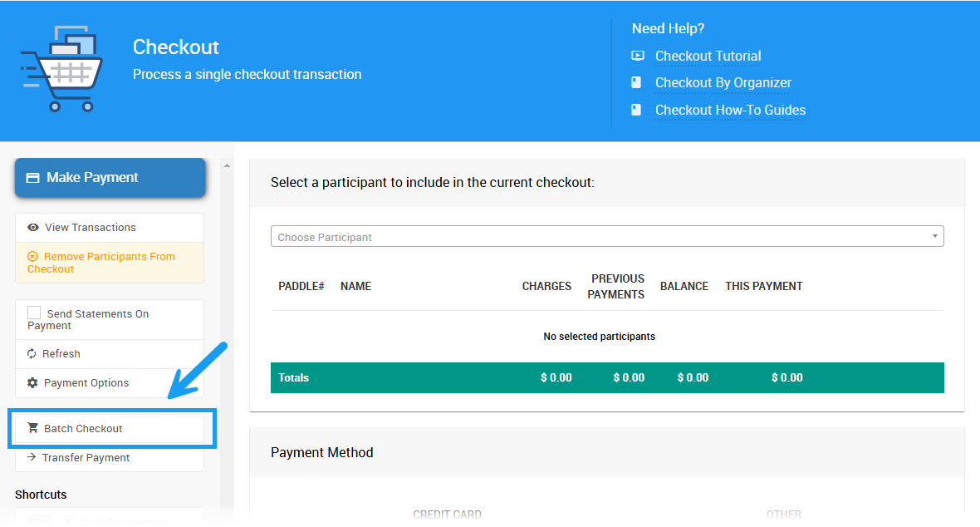Click the sidebar scrollbar up arrow
Image resolution: width=980 pixels, height=527 pixels.
click(x=227, y=165)
